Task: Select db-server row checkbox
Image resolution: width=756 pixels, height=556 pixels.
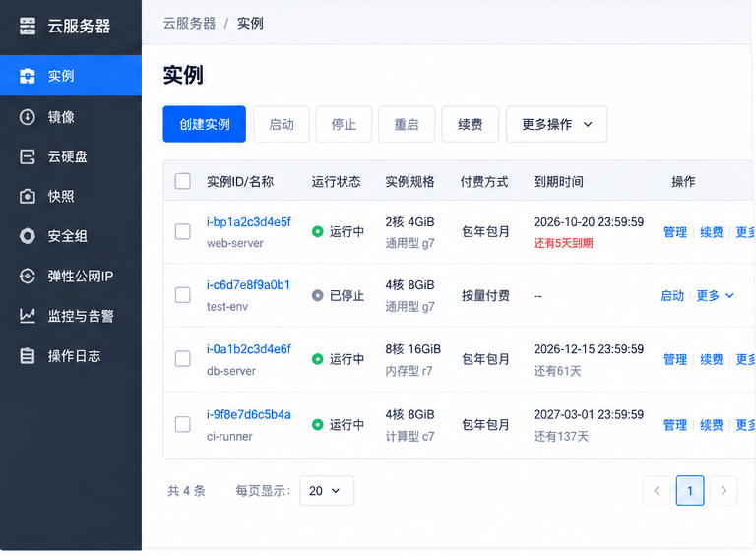Action: click(x=183, y=359)
